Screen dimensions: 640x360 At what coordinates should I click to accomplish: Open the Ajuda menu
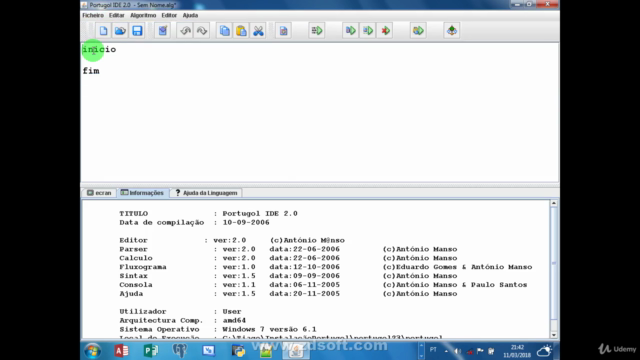[x=190, y=16]
